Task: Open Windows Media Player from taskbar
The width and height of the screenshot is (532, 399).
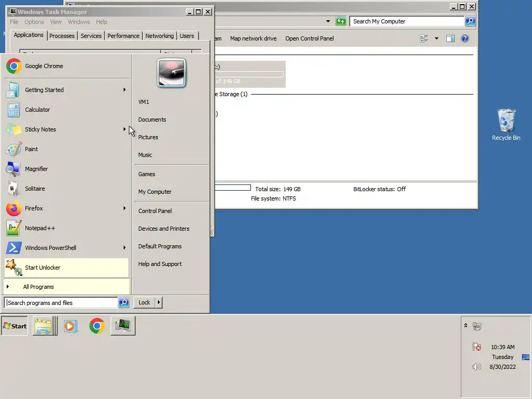Action: pyautogui.click(x=70, y=326)
